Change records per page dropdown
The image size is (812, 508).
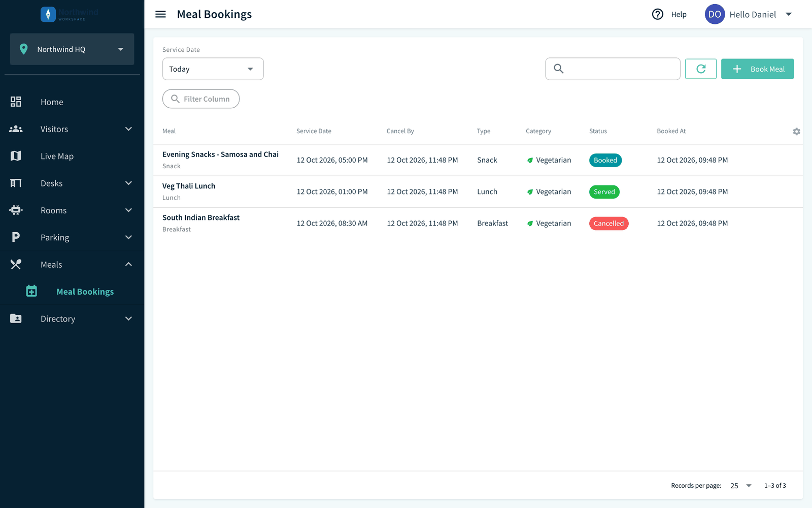pos(741,486)
